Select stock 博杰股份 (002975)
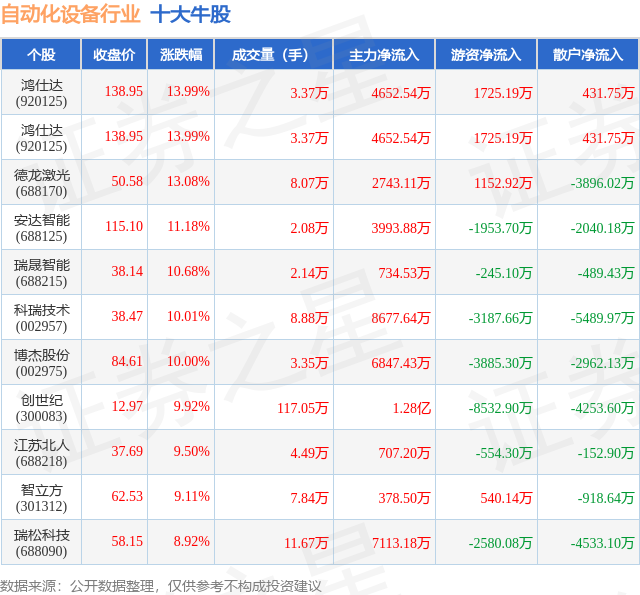This screenshot has height=595, width=640. click(41, 362)
